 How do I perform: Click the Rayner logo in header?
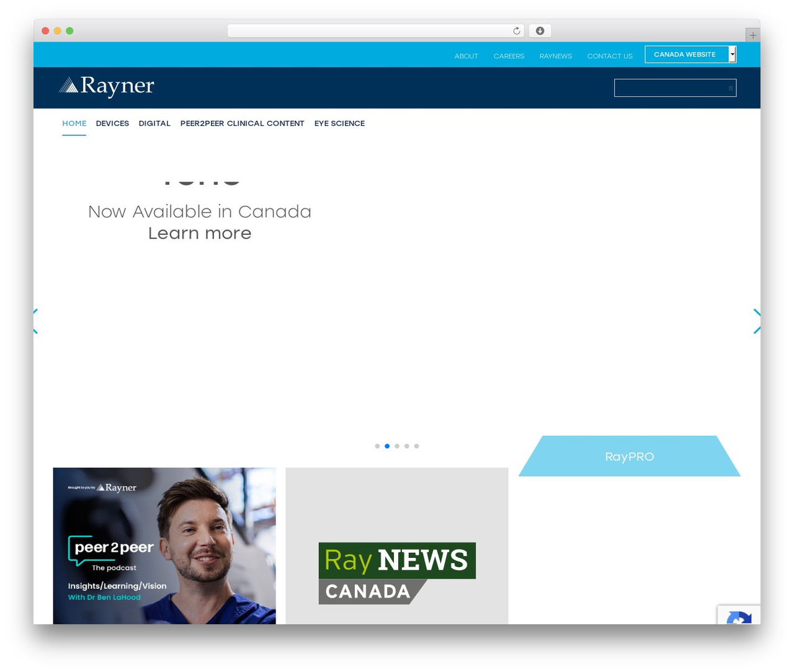click(x=107, y=87)
